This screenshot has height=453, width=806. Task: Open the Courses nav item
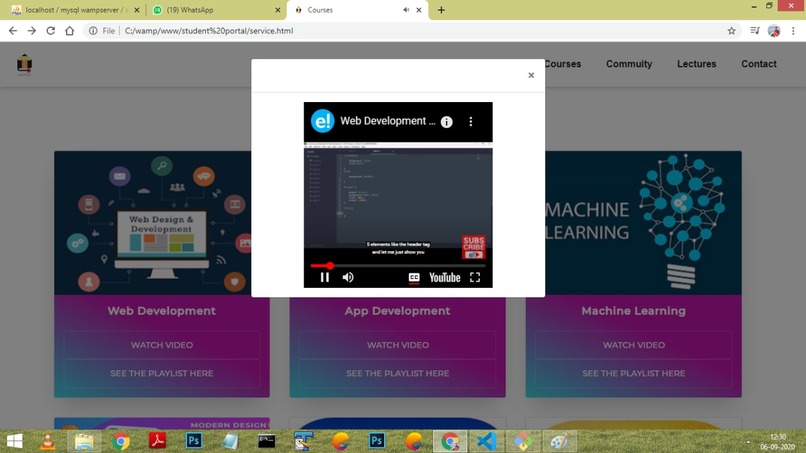point(562,64)
